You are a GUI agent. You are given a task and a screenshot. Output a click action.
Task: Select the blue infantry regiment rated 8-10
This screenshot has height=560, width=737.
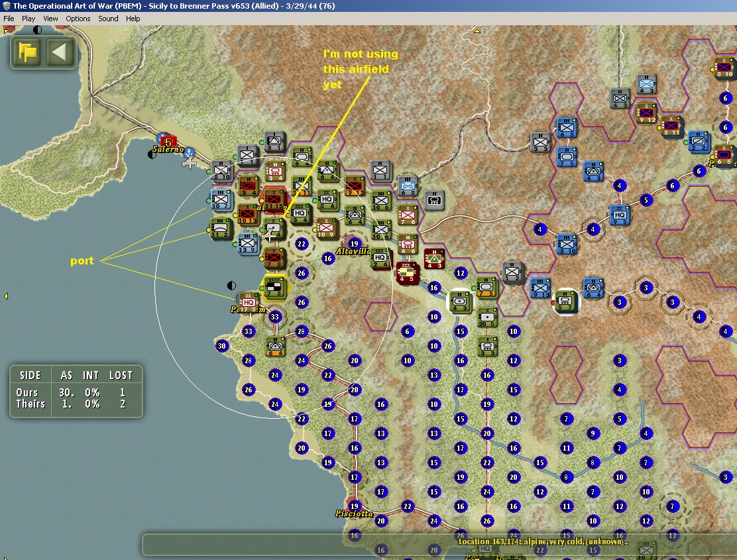pyautogui.click(x=567, y=245)
